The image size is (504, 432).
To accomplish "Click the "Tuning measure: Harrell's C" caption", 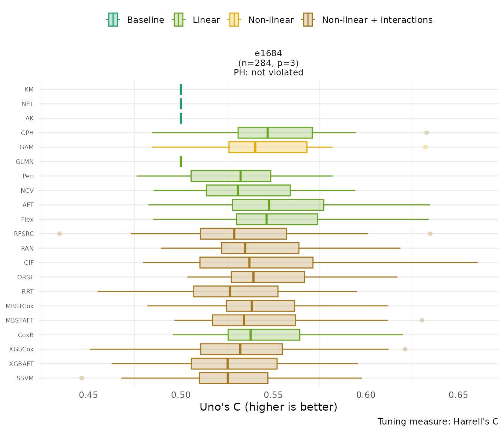I will click(x=438, y=421).
